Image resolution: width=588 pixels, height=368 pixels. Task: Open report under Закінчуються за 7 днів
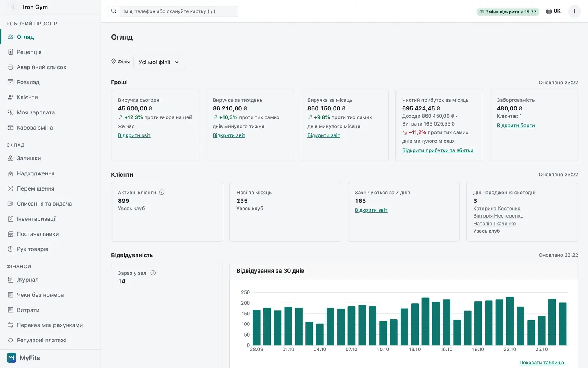371,210
